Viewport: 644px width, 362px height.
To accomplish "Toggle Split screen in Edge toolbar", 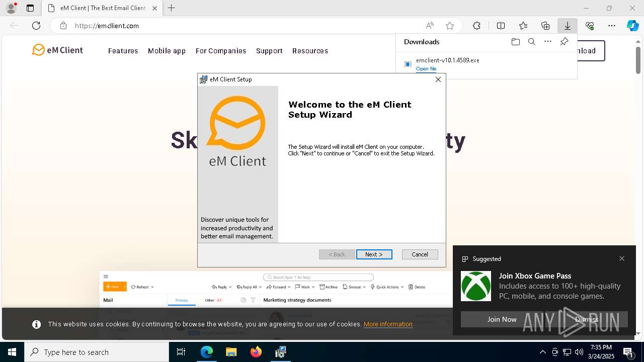I will pyautogui.click(x=501, y=26).
